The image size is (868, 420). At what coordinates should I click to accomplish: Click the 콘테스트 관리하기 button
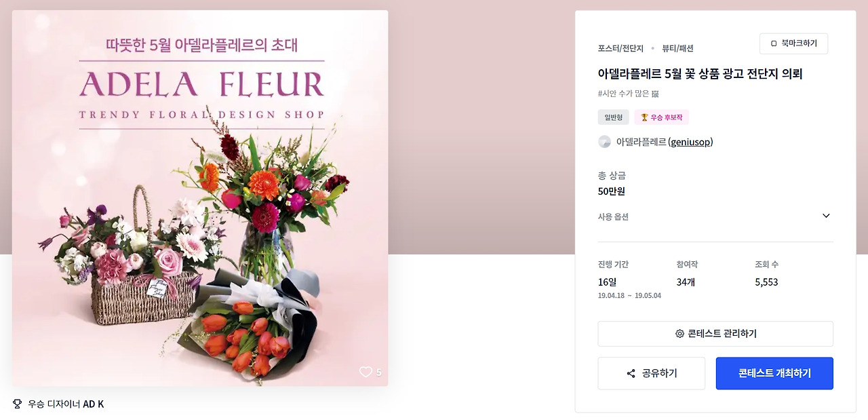tap(715, 334)
